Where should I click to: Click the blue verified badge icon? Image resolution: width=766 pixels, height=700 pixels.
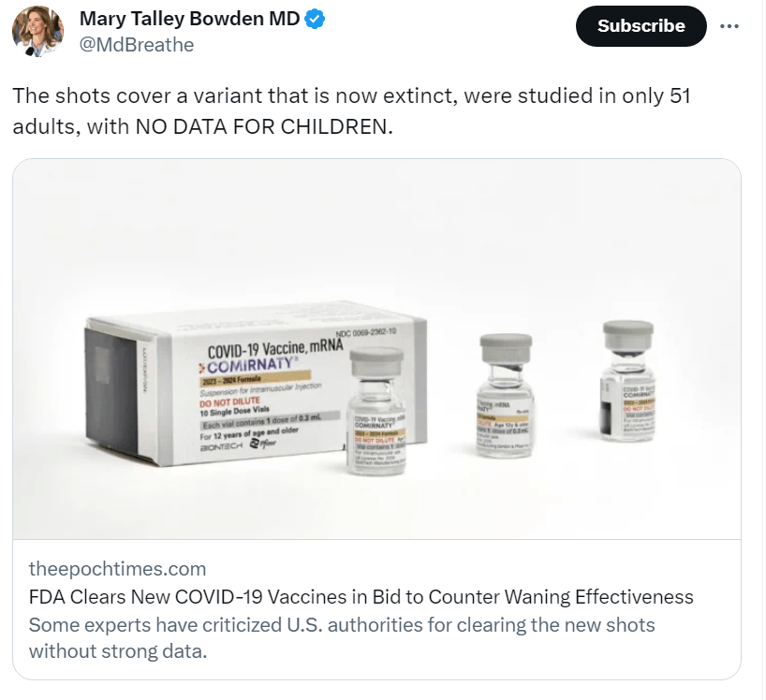point(317,19)
